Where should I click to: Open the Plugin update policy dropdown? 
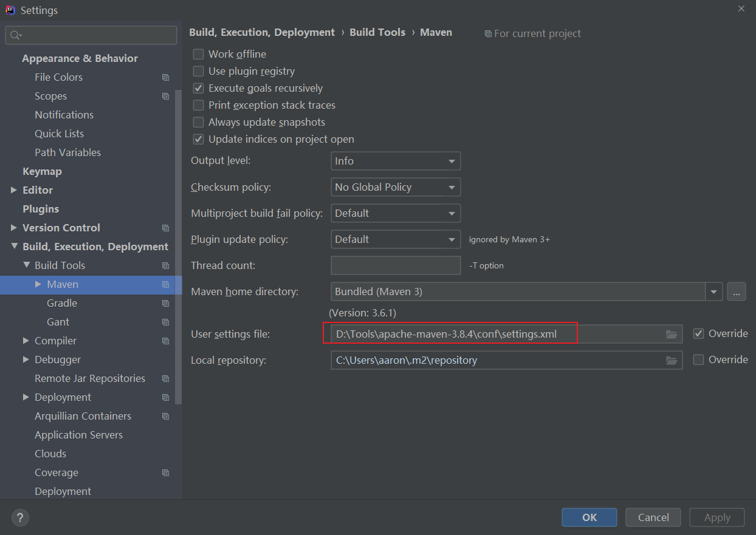[x=396, y=239]
